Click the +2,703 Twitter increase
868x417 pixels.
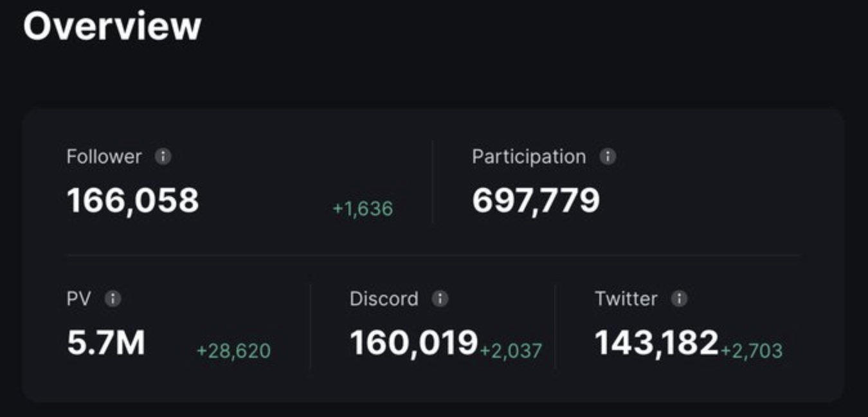click(751, 351)
